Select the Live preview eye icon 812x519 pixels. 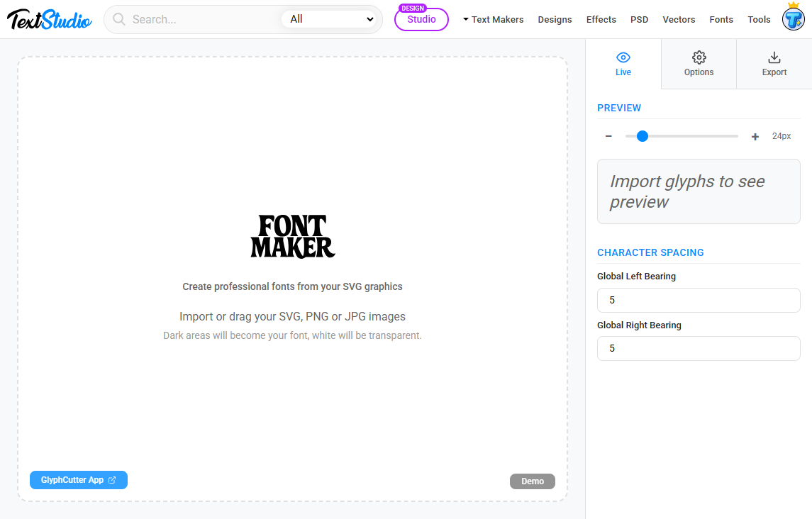coord(623,57)
